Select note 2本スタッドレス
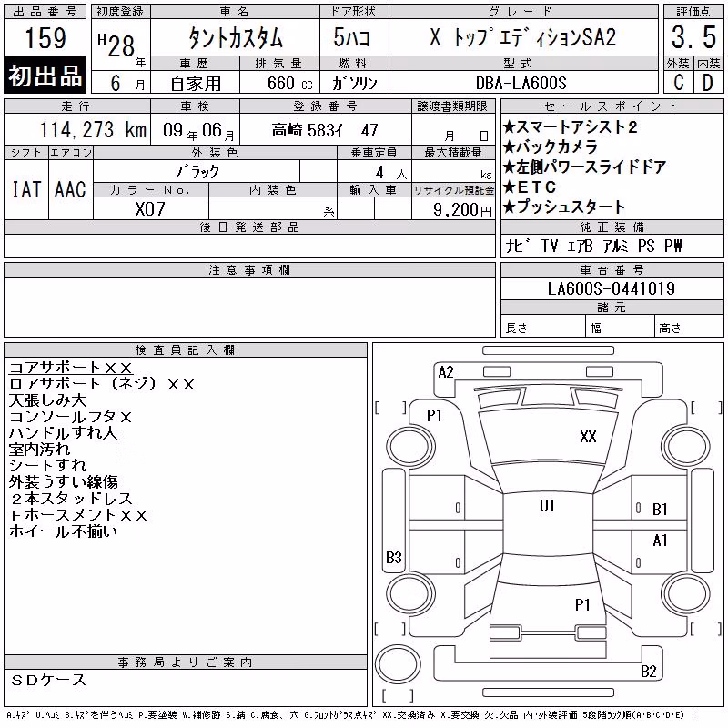Viewport: 728px width, 728px height. 72,499
